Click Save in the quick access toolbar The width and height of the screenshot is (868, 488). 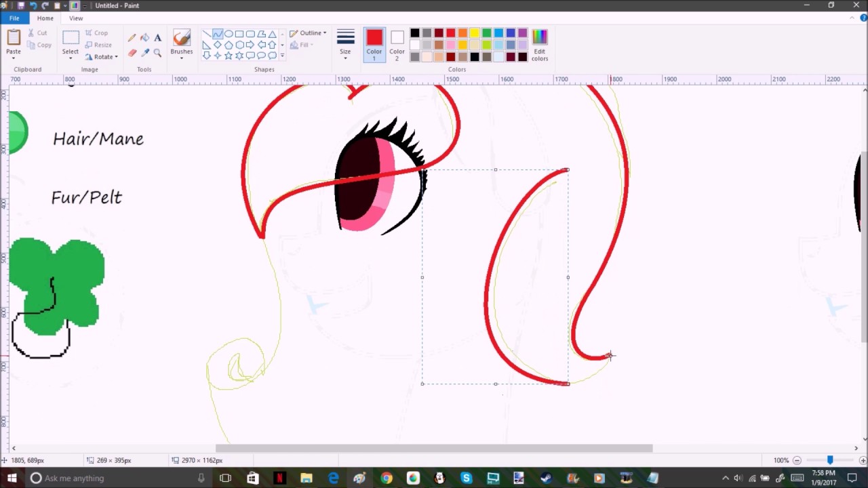(x=21, y=5)
